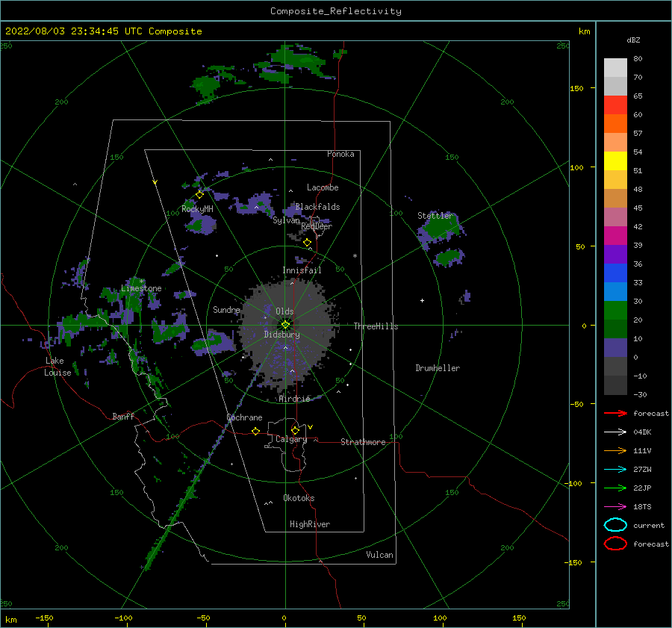
Task: Click the Airdrie label
Action: click(x=294, y=399)
